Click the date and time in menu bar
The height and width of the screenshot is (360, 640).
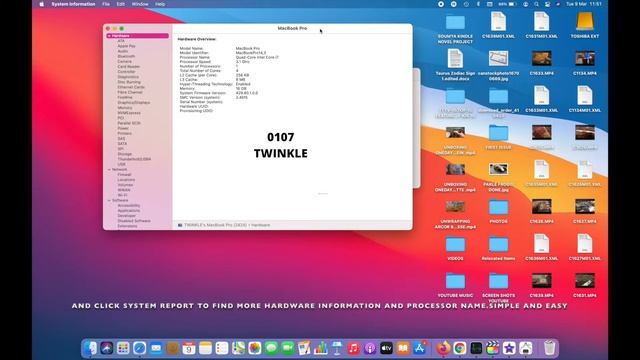(584, 4)
